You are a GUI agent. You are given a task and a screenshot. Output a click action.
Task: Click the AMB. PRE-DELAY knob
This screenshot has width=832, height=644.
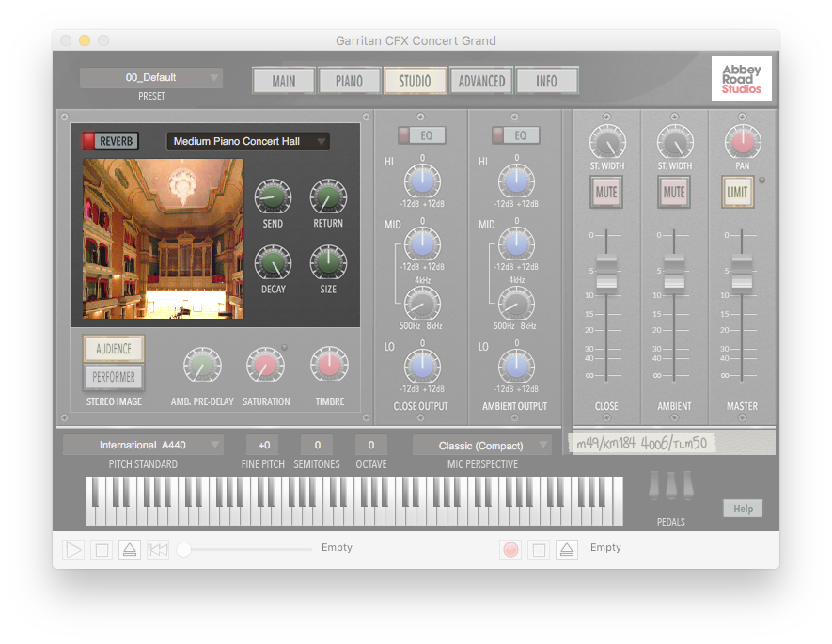tap(202, 365)
